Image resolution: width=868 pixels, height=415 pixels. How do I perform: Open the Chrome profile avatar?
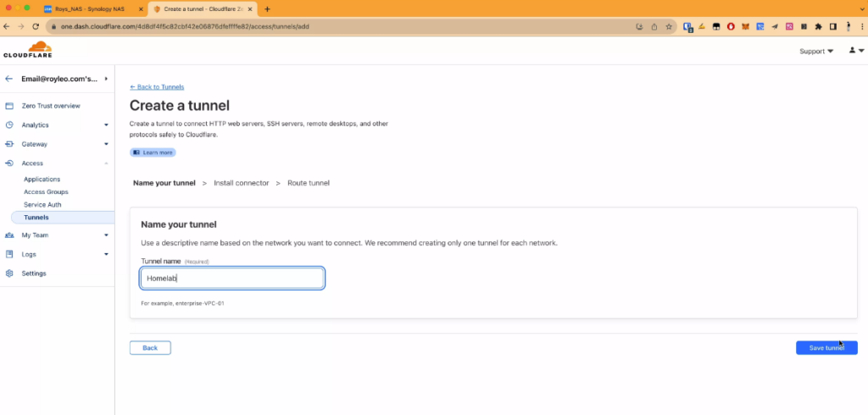tap(848, 26)
